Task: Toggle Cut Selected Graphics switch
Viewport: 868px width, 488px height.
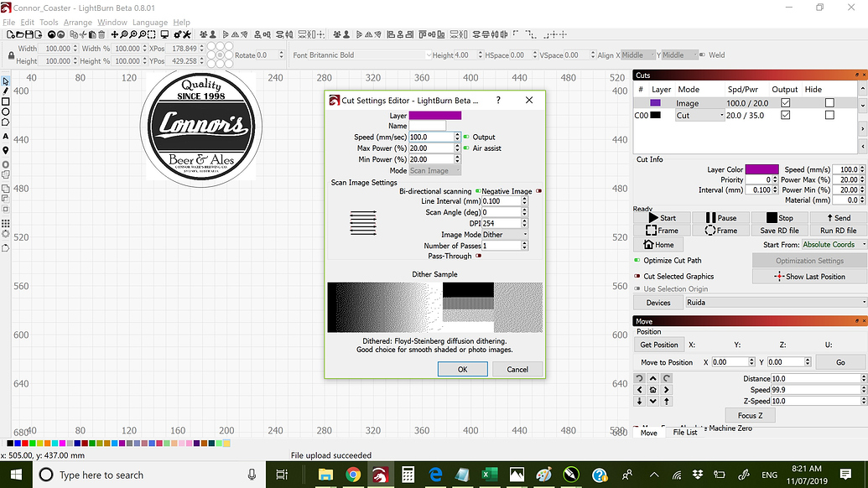Action: pos(637,276)
